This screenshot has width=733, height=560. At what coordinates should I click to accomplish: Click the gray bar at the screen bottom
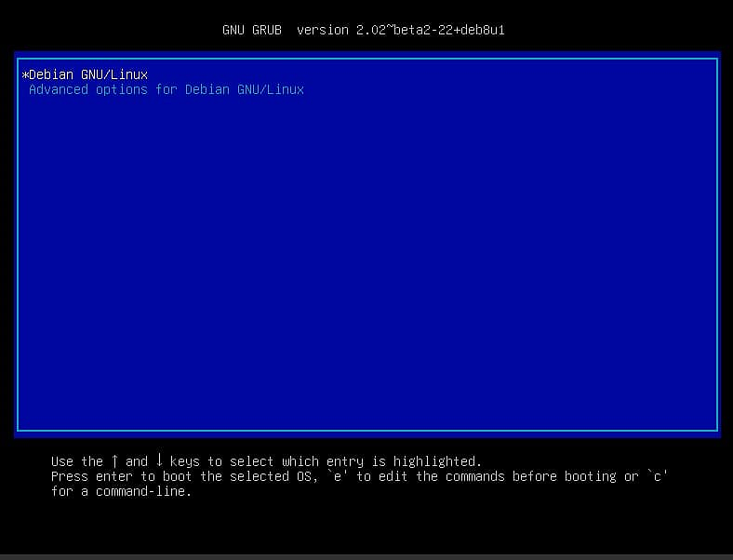(366, 556)
